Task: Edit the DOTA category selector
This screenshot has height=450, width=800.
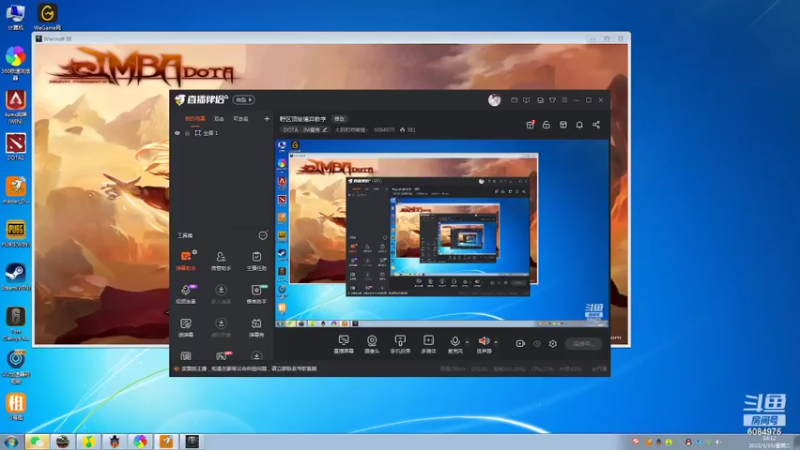Action: (x=304, y=130)
